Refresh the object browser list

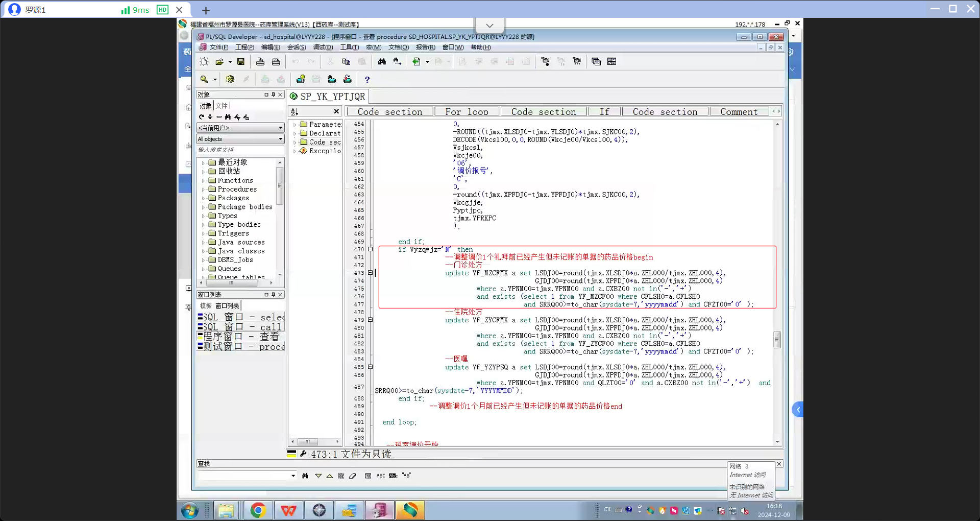202,117
